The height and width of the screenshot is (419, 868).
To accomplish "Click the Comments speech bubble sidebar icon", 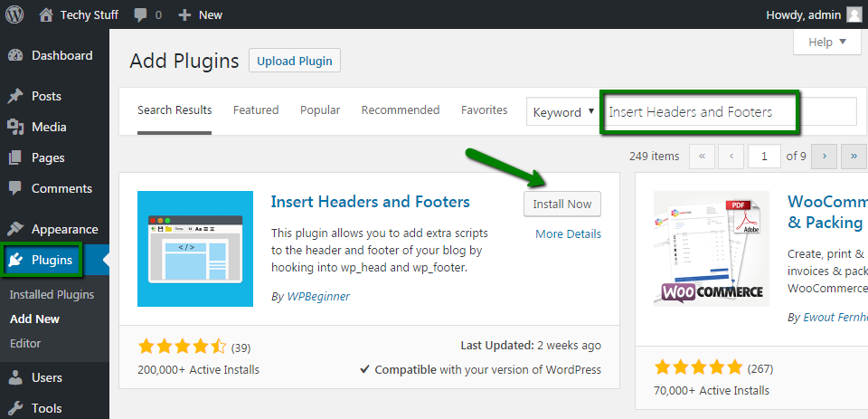I will pos(15,189).
